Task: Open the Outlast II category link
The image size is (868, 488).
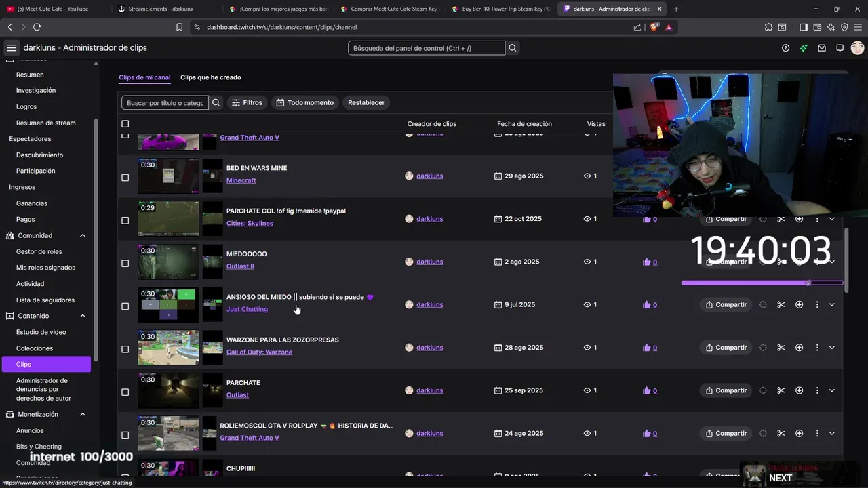Action: pyautogui.click(x=240, y=266)
